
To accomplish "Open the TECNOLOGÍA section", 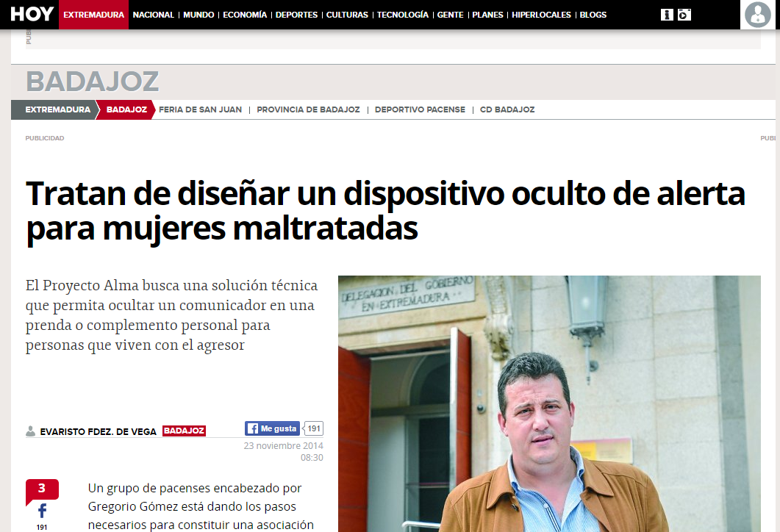I will (402, 14).
